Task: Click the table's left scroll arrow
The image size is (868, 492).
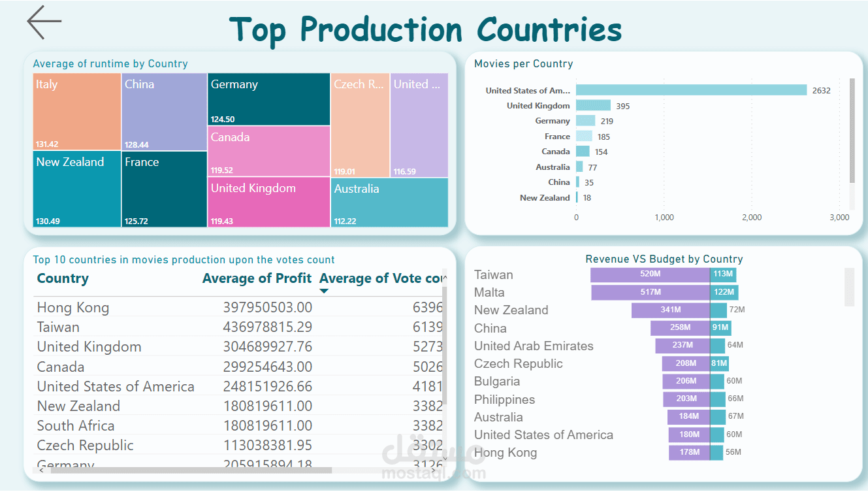Action: 41,470
